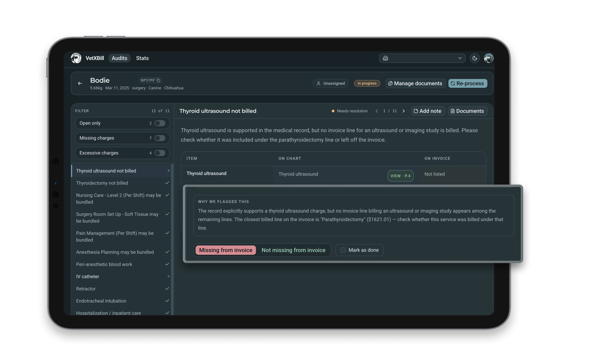This screenshot has height=364, width=599.
Task: Toggle the Open only filter
Action: tap(160, 123)
